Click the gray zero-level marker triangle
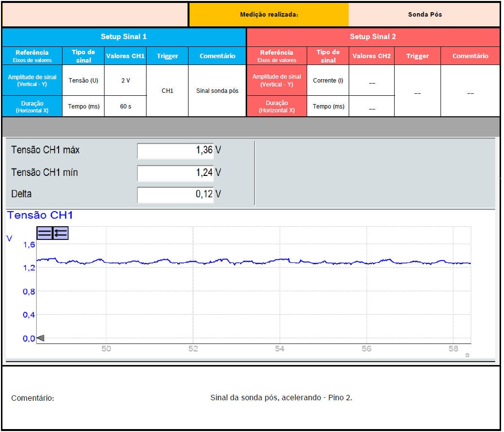The image size is (504, 432). click(x=41, y=338)
